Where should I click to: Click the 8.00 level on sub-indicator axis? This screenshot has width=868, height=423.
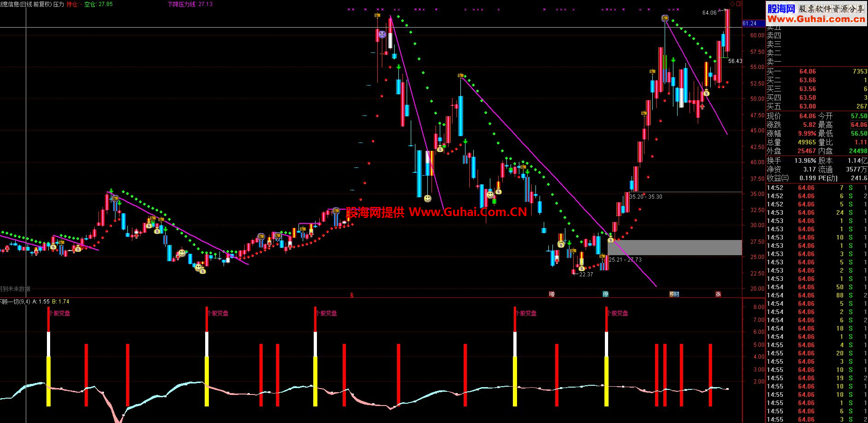tap(759, 307)
